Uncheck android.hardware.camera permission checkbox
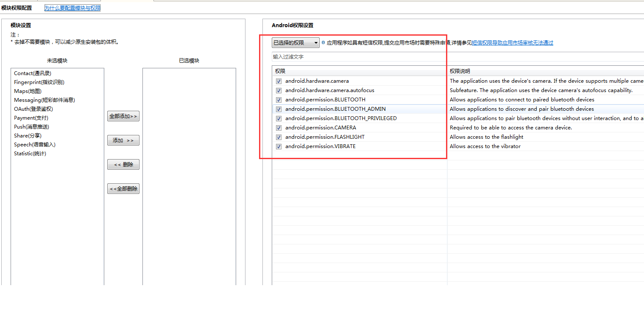Viewport: 644px width, 314px height. point(279,81)
